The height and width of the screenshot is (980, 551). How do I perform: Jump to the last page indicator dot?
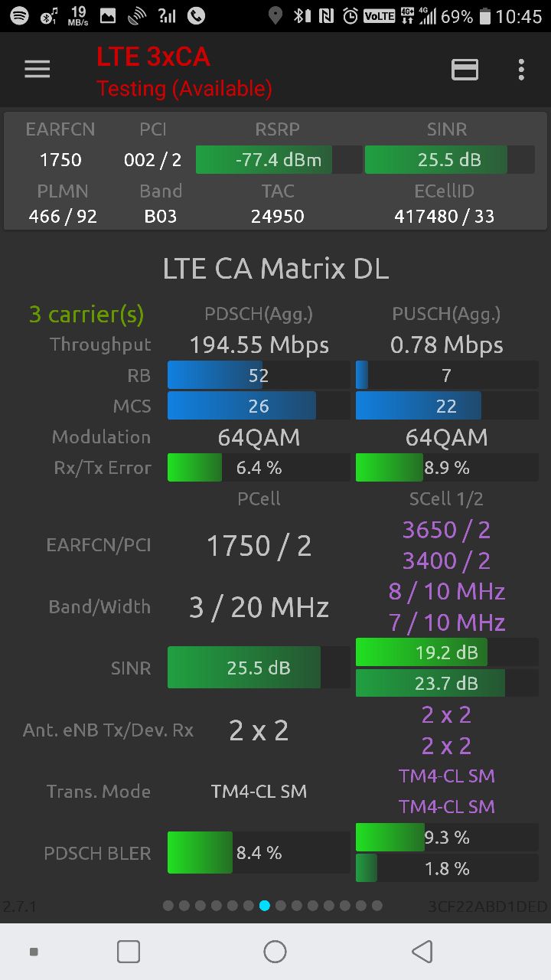tap(377, 906)
